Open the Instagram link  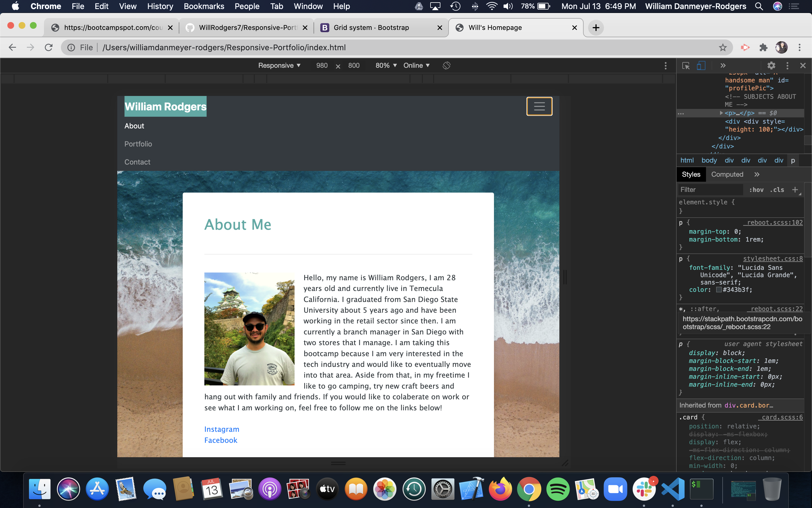222,429
